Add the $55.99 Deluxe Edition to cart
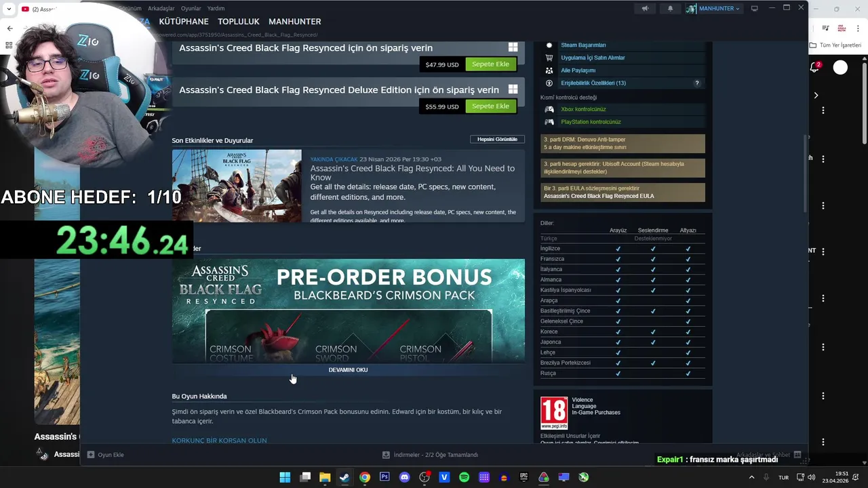The height and width of the screenshot is (488, 868). pos(490,106)
